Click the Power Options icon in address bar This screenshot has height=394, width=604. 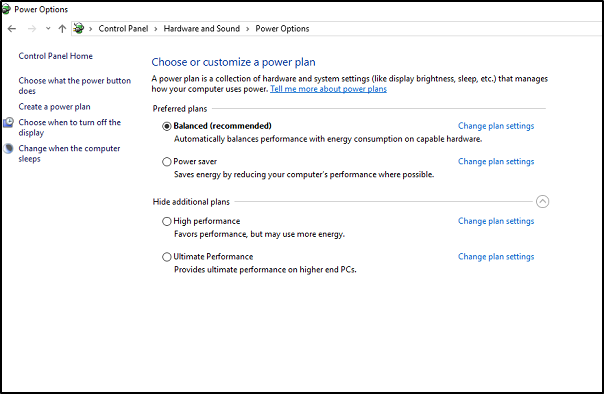(x=79, y=28)
